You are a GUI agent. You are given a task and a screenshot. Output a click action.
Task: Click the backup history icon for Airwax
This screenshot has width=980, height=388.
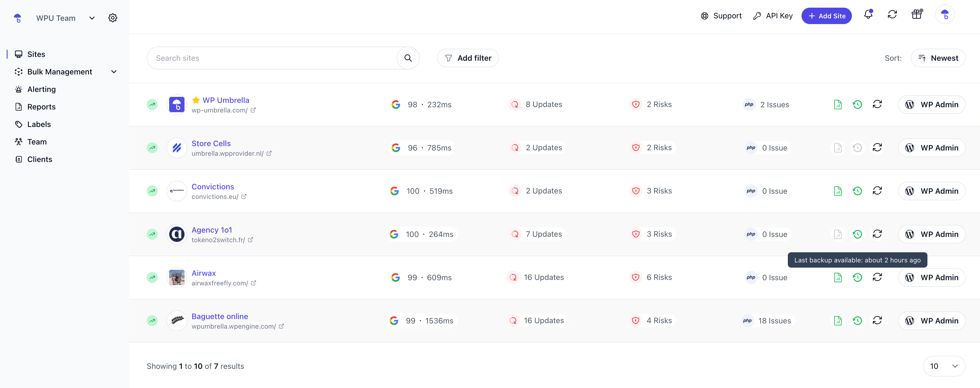click(x=857, y=277)
